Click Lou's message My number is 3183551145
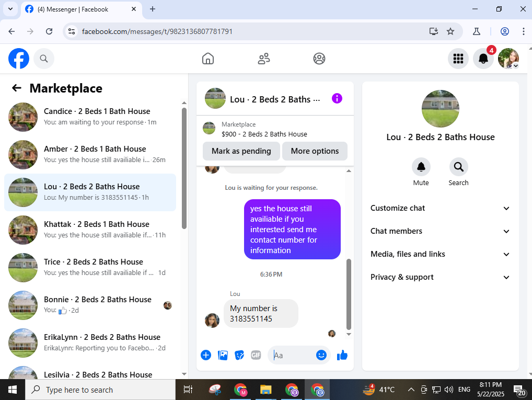The width and height of the screenshot is (532, 400). pos(261,313)
